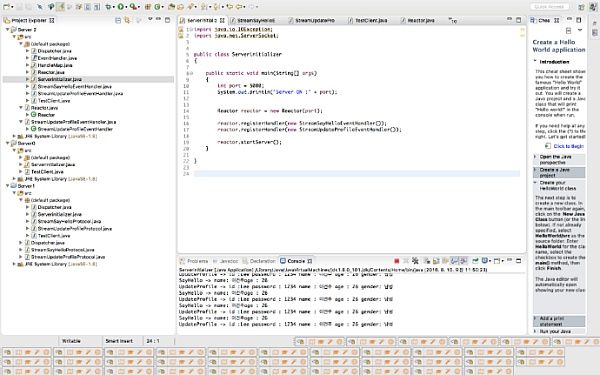The height and width of the screenshot is (375, 600).
Task: Click Open Perspective icon beside Quick Access
Action: coord(582,7)
